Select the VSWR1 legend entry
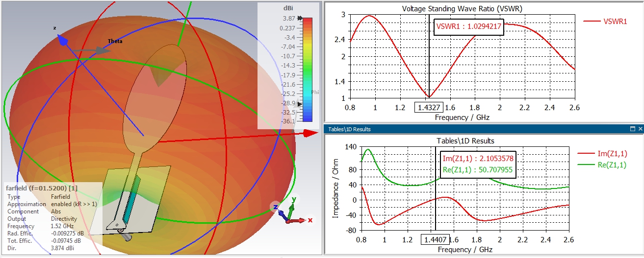This screenshot has height=258, width=644. tap(605, 22)
